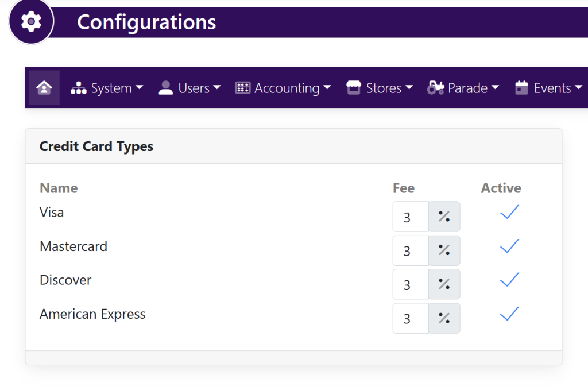The width and height of the screenshot is (588, 386).
Task: Open the Parade menu
Action: click(463, 88)
